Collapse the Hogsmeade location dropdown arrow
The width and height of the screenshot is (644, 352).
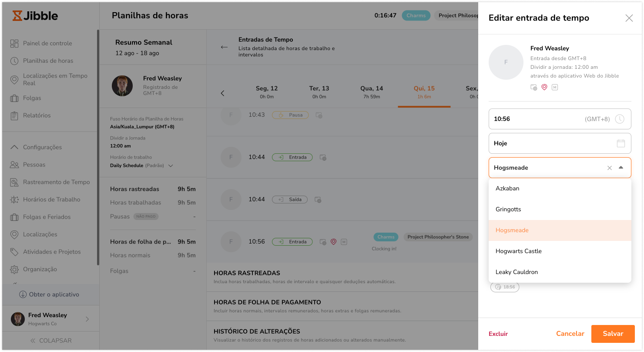click(x=621, y=168)
